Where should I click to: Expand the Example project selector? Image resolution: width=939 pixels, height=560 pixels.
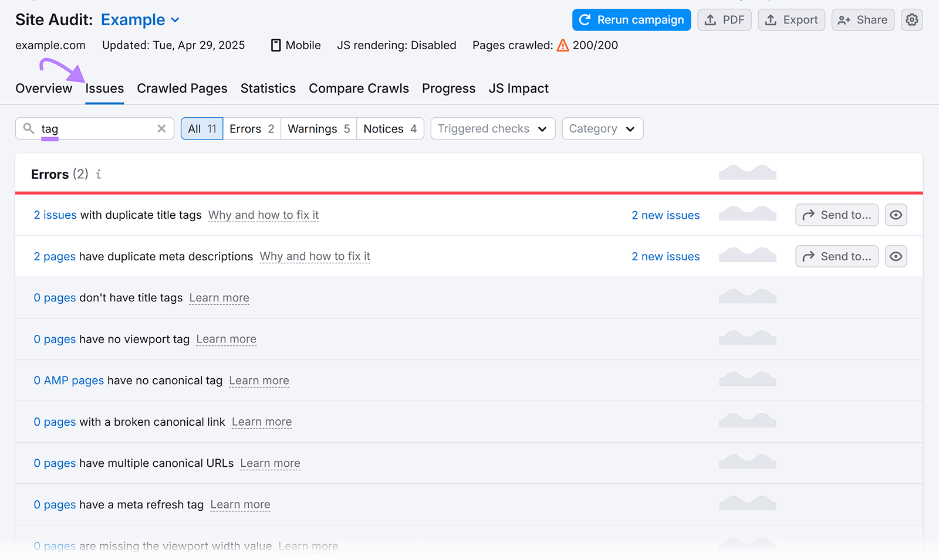(140, 19)
